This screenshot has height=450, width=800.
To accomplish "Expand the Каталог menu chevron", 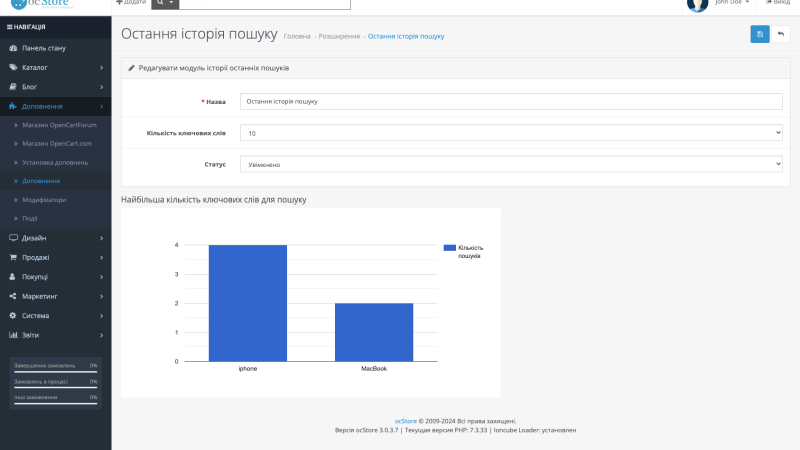I will point(102,67).
